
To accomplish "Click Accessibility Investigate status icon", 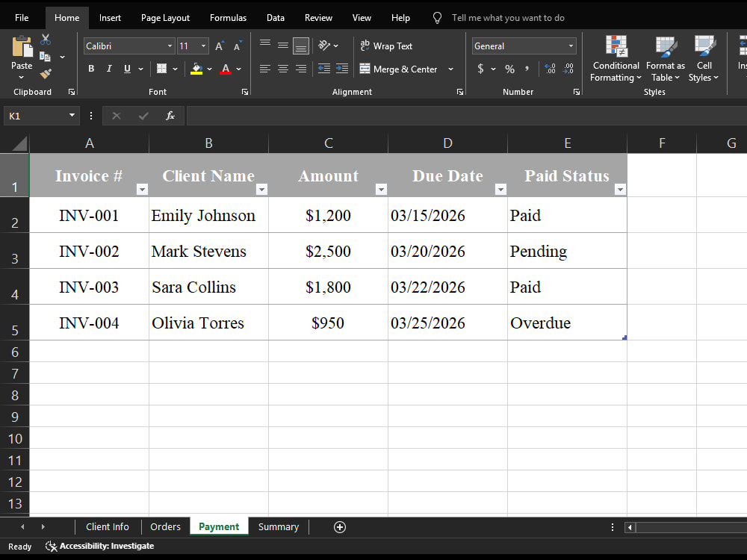I will (51, 547).
